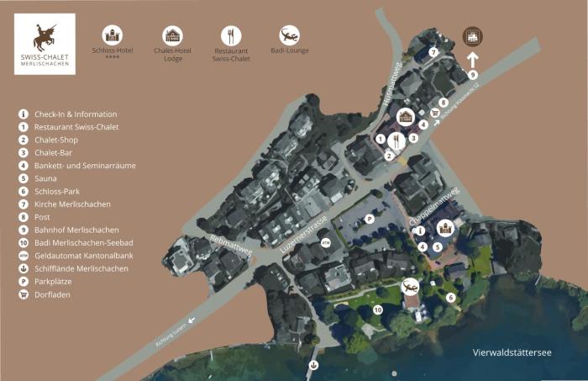Select the Schloss-Hotel icon in the header
588x381 pixels.
(x=113, y=34)
